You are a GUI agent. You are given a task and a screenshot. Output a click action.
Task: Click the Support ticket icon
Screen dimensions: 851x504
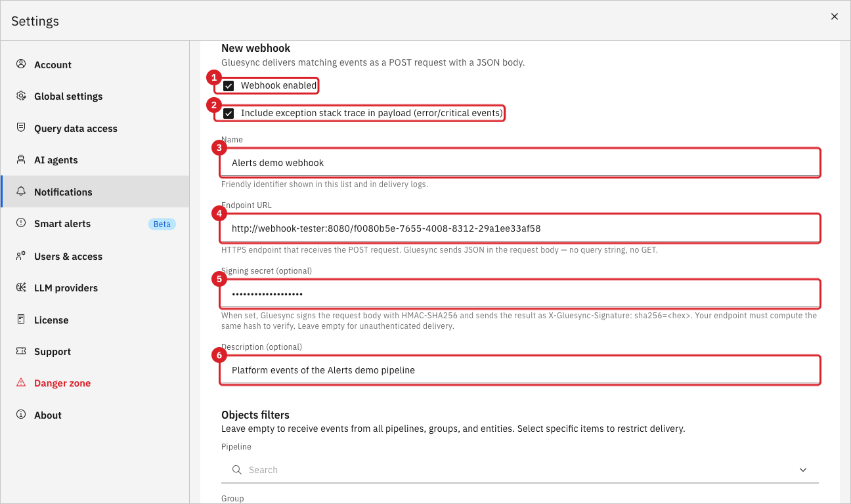[21, 351]
